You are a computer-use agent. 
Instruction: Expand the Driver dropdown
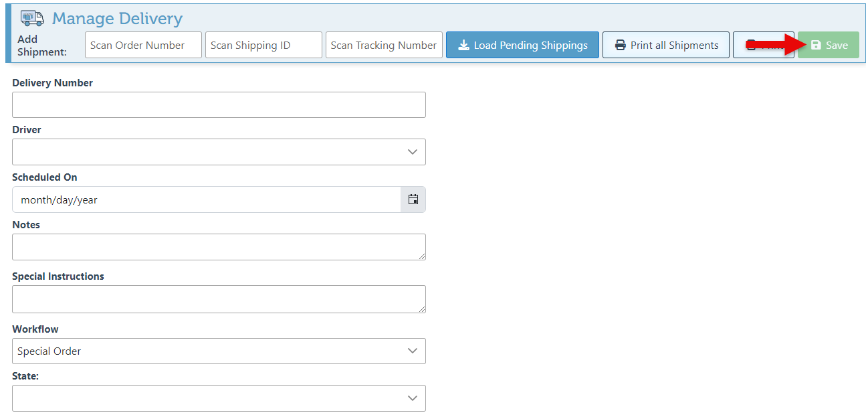[219, 152]
